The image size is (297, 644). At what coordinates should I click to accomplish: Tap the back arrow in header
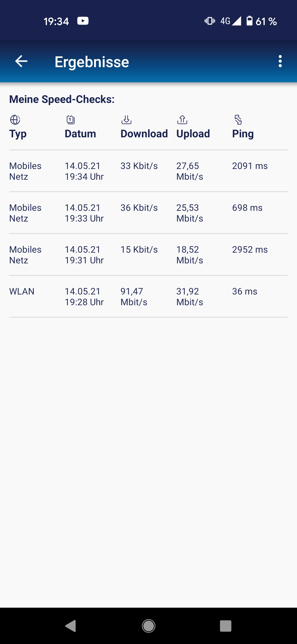pos(21,61)
